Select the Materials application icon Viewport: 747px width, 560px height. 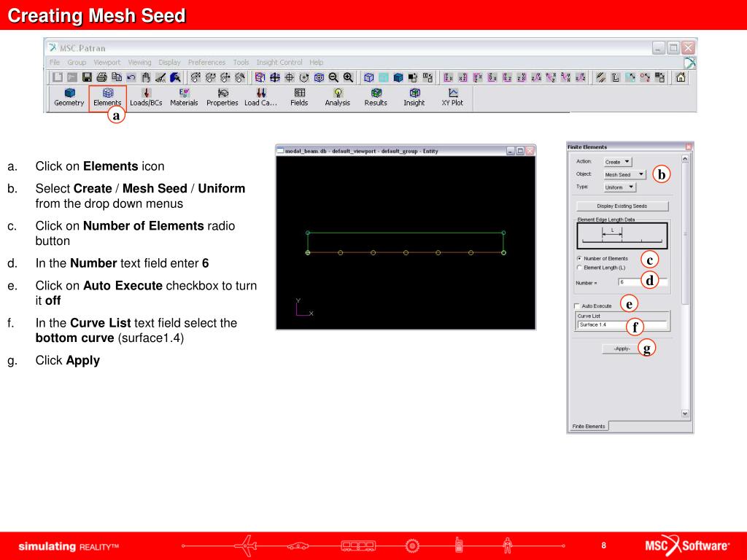tap(184, 97)
